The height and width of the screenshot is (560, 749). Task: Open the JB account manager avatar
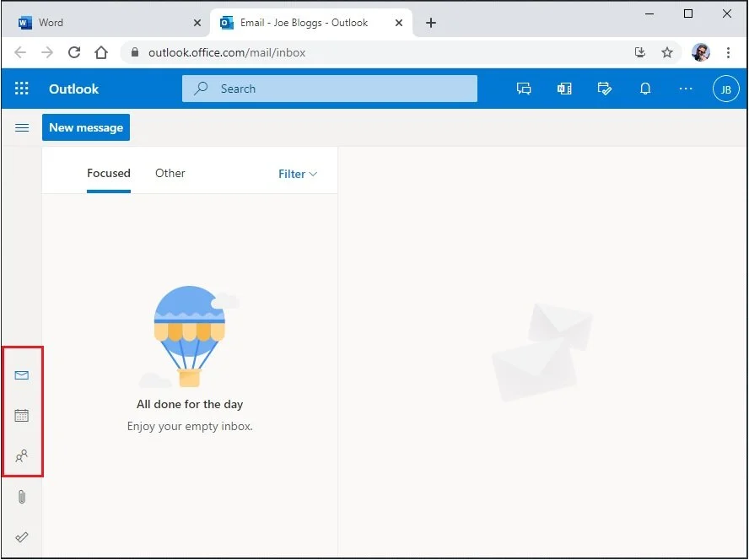coord(725,89)
